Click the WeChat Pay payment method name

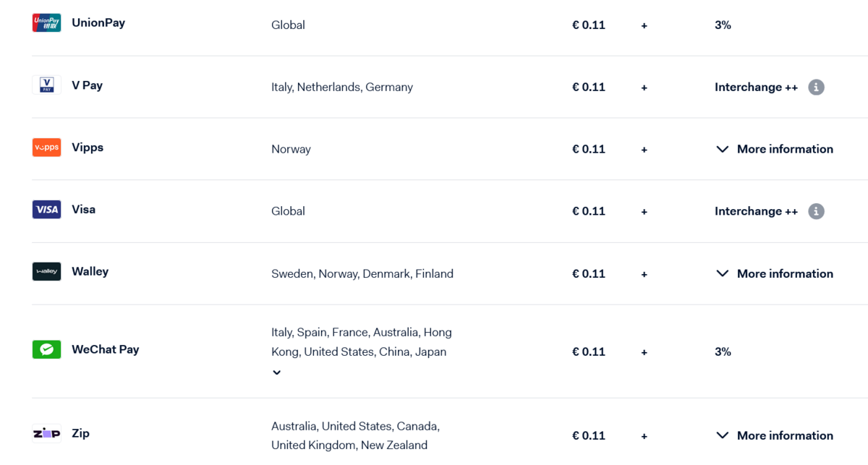(105, 349)
